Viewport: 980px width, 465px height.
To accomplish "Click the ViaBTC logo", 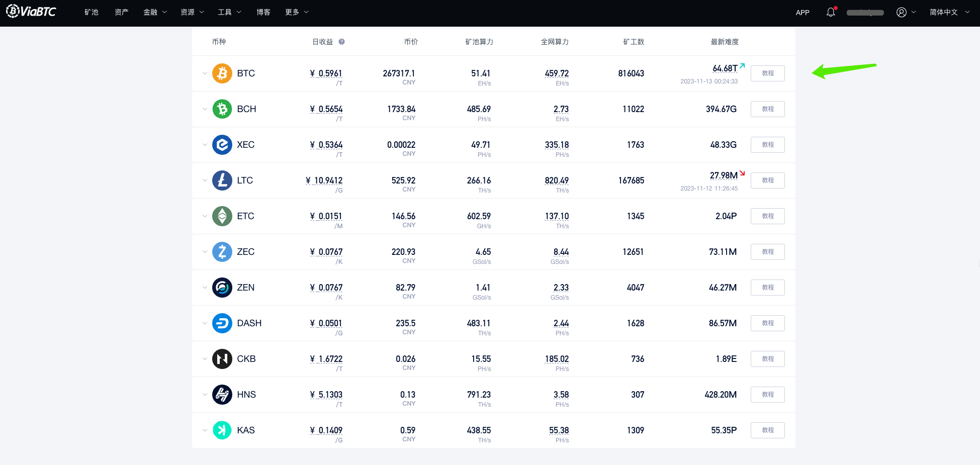I will click(31, 11).
